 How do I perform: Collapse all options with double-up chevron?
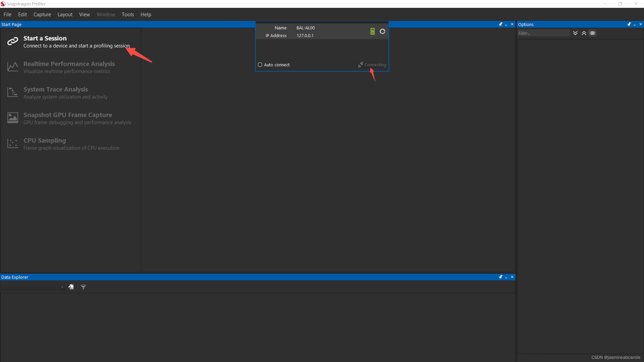point(584,33)
